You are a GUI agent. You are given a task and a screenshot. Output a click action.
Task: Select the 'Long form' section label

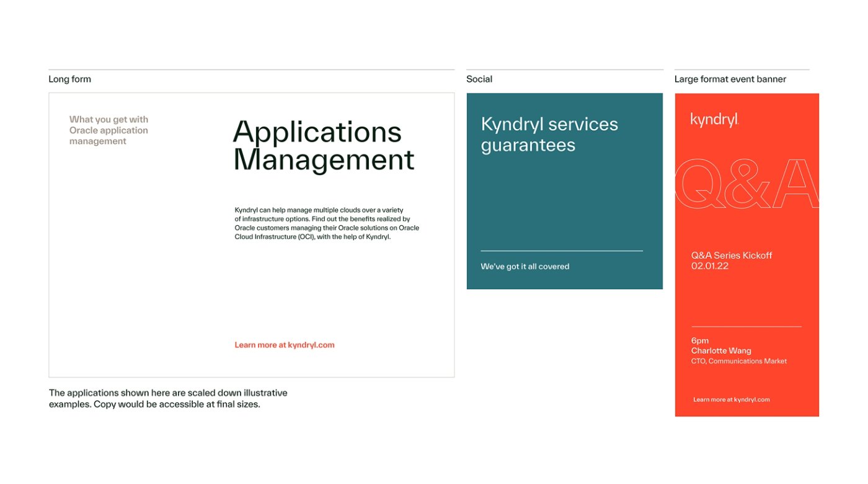coord(69,79)
